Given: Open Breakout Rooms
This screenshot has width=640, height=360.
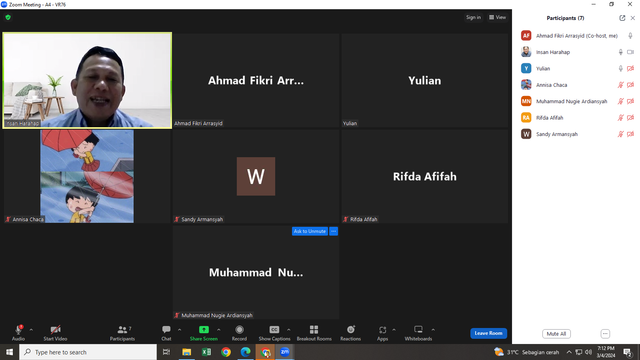Looking at the screenshot, I should coord(314,333).
